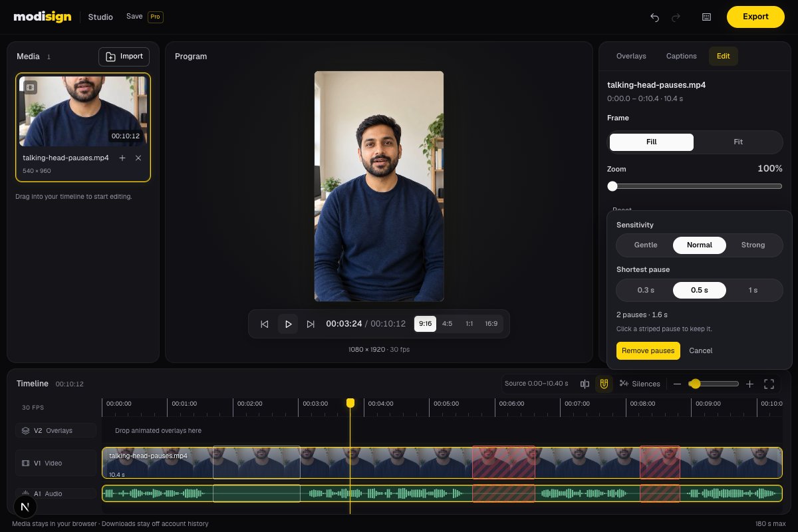This screenshot has width=798, height=532.
Task: Click the V2 Overlays track layers icon
Action: [x=25, y=430]
